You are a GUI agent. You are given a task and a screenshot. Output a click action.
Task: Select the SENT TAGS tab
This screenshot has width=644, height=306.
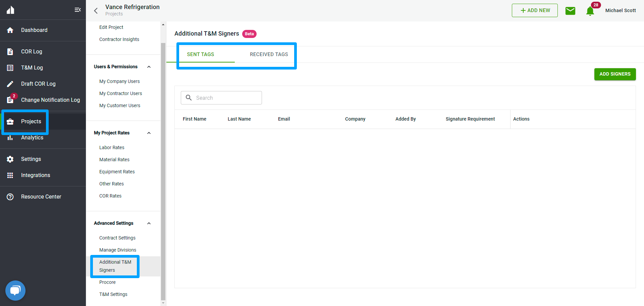tap(200, 54)
